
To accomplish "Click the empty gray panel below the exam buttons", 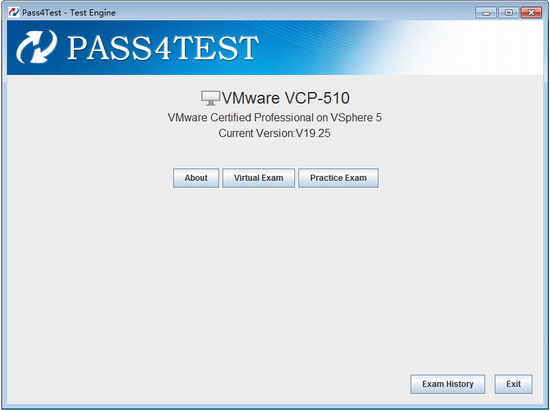I will pos(275,281).
